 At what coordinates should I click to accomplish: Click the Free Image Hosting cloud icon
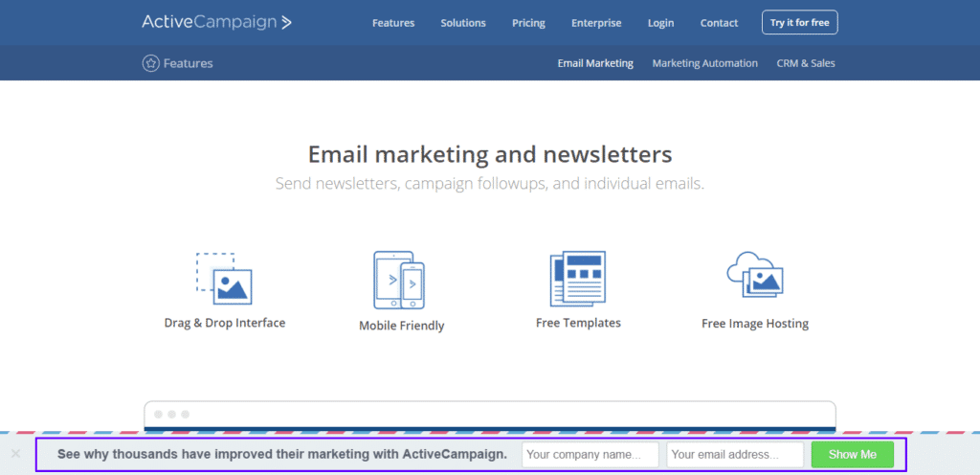(x=755, y=277)
